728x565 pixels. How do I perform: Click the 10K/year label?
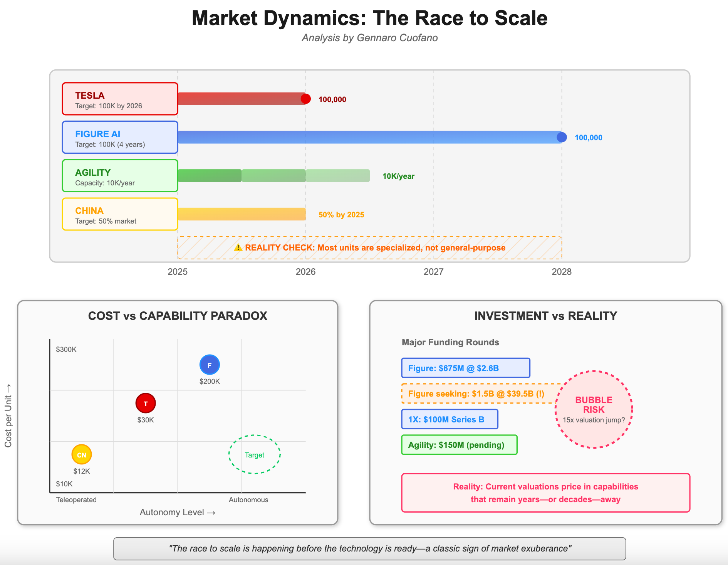(x=399, y=176)
